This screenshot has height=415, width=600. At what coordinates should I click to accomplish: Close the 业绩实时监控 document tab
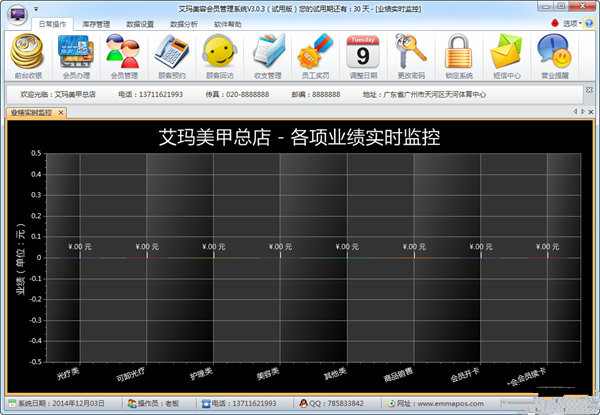(x=59, y=114)
